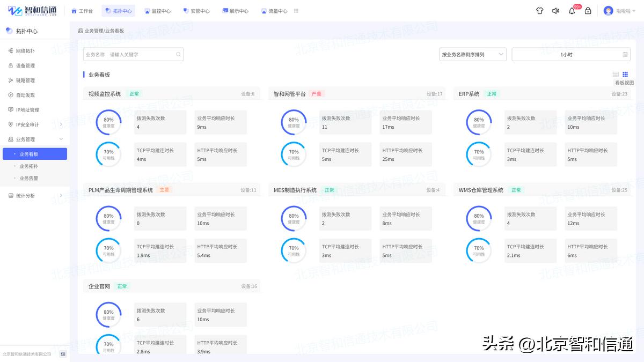The width and height of the screenshot is (644, 362).
Task: Open the 按业务名称倒序排列 sort dropdown
Action: tap(472, 54)
